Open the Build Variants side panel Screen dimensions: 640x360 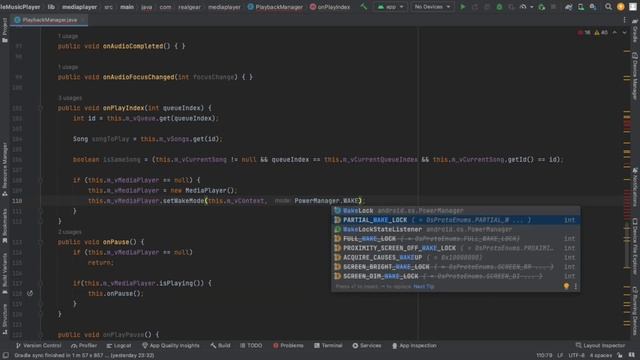4,273
